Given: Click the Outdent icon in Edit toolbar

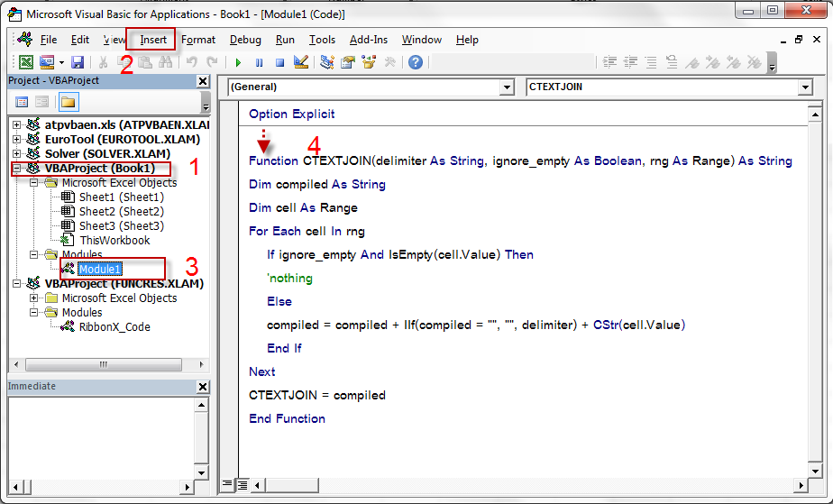Looking at the screenshot, I should tap(630, 62).
